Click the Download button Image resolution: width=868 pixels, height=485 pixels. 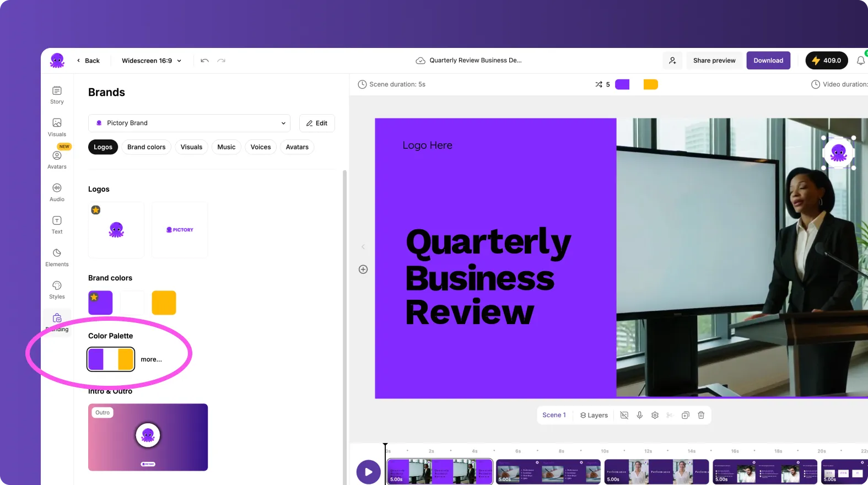(x=768, y=61)
